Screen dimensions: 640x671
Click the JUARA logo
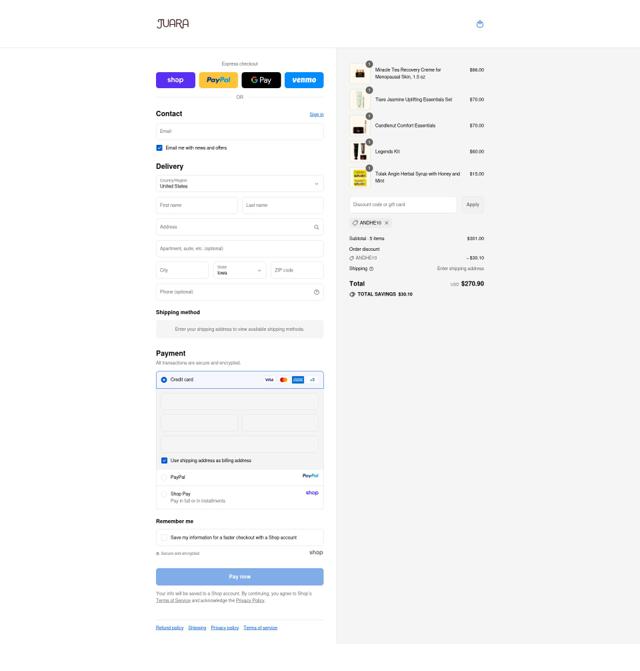click(173, 24)
